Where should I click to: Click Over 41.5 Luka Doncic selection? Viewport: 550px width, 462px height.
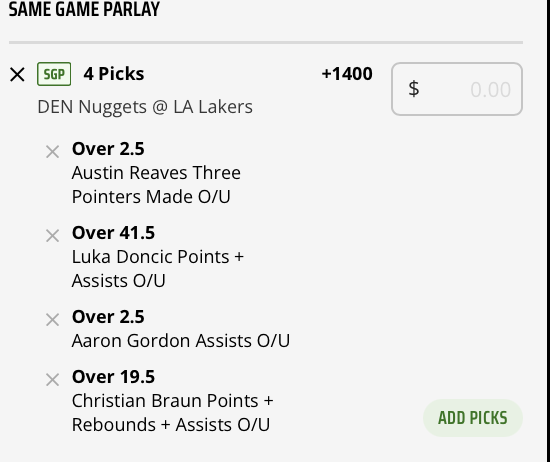pos(113,233)
